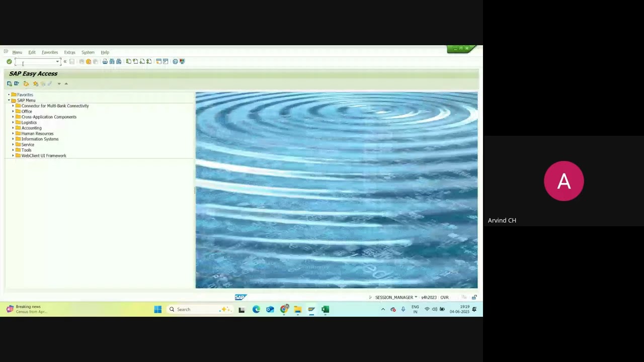Select the Information Systems tree item
The width and height of the screenshot is (644, 362).
[x=40, y=139]
